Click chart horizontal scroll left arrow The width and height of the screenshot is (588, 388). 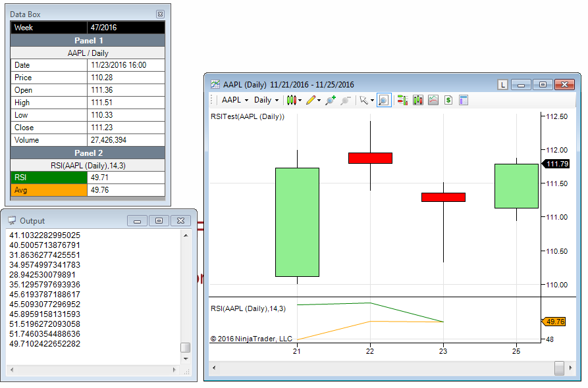click(214, 368)
